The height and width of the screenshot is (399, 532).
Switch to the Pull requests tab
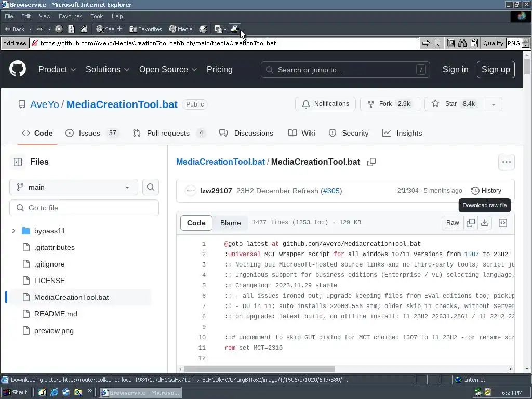tap(170, 133)
